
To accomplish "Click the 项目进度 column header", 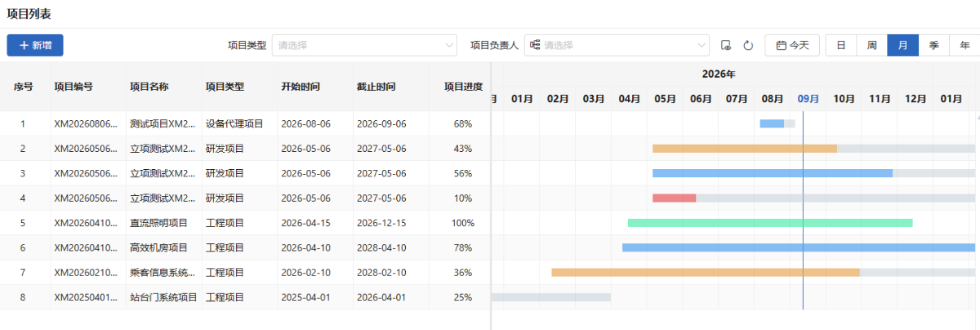I will (x=463, y=87).
